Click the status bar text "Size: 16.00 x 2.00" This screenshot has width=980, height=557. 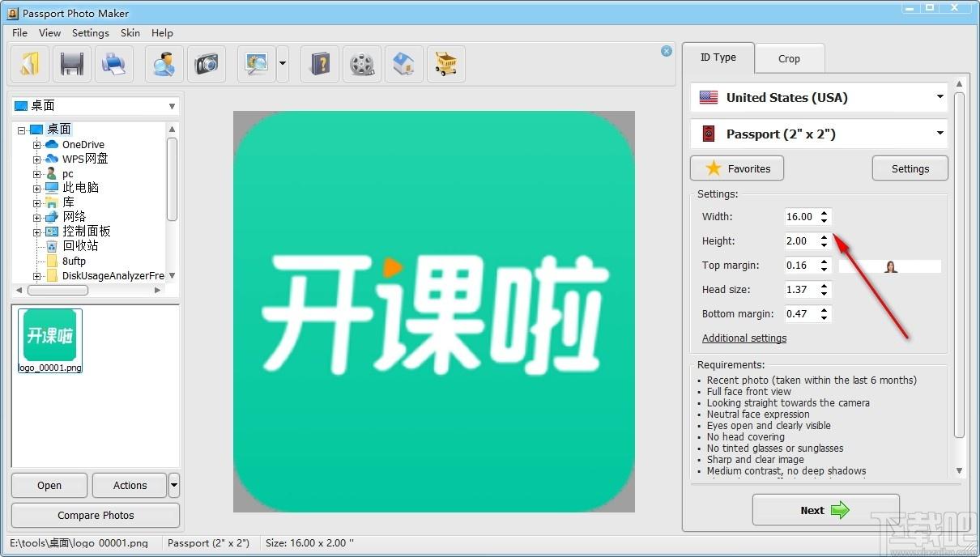(x=309, y=543)
